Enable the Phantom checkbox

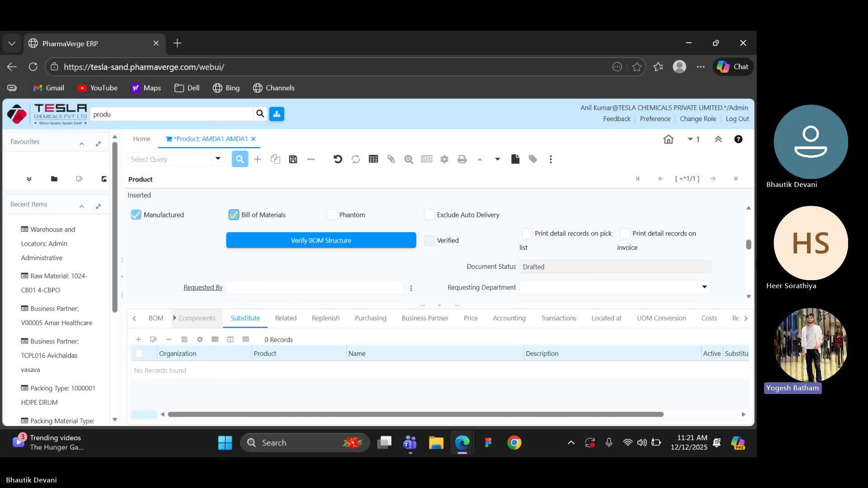point(331,215)
